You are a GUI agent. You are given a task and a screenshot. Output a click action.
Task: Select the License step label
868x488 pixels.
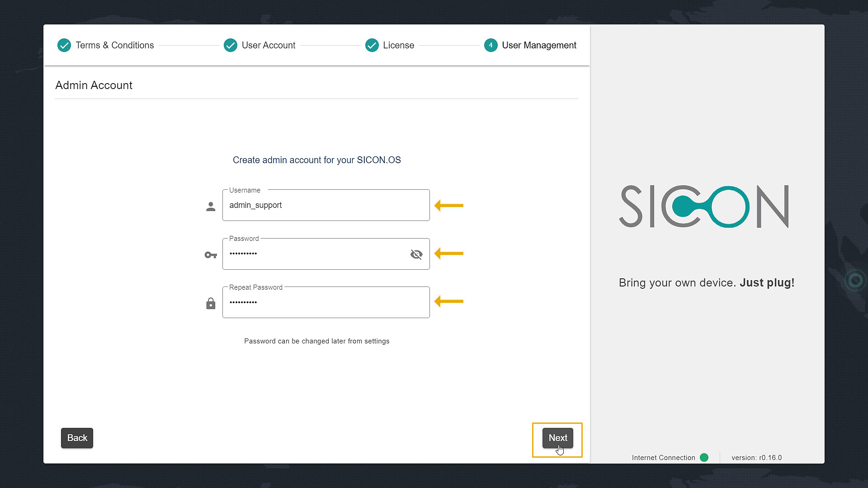398,45
